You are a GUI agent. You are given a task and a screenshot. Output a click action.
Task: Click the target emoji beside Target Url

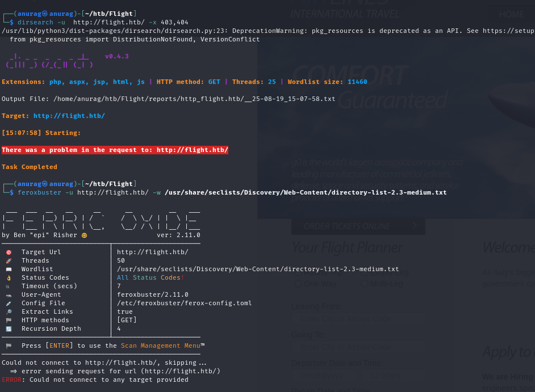point(9,252)
